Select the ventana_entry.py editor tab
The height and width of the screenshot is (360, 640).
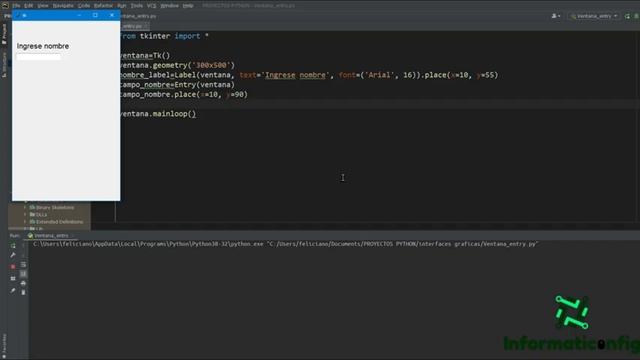(135, 26)
